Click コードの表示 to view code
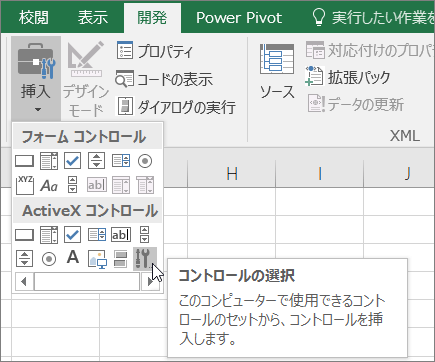The height and width of the screenshot is (362, 435). point(164,79)
